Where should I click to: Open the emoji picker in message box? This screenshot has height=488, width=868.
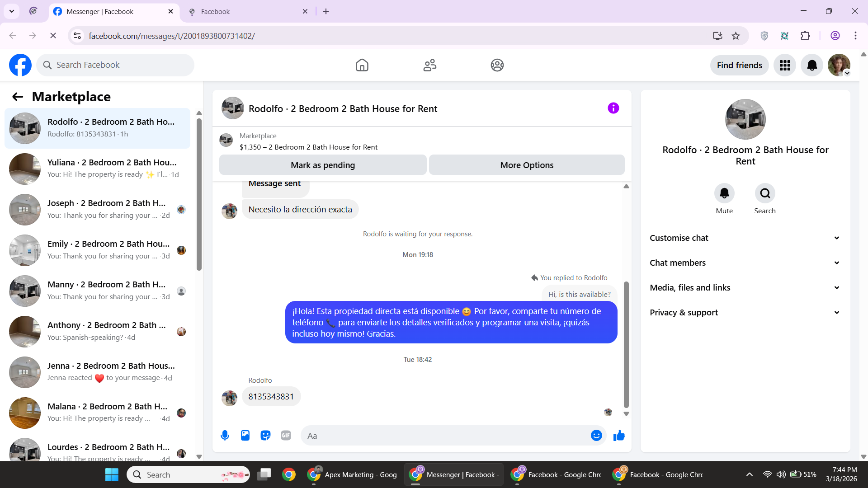pos(596,436)
